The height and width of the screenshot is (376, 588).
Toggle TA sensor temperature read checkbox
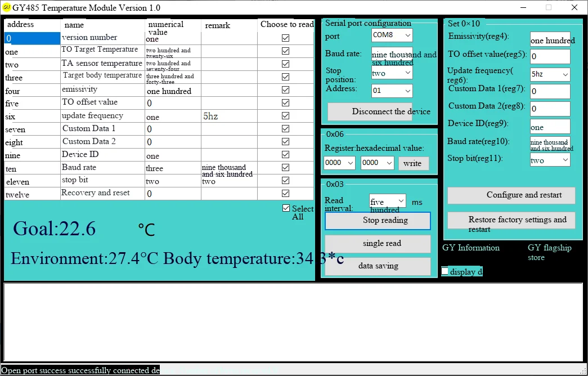285,64
